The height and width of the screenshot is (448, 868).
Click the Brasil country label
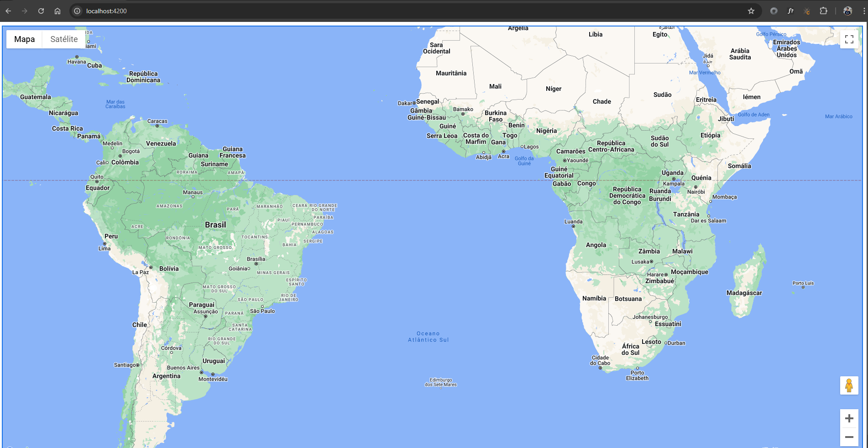pos(215,225)
